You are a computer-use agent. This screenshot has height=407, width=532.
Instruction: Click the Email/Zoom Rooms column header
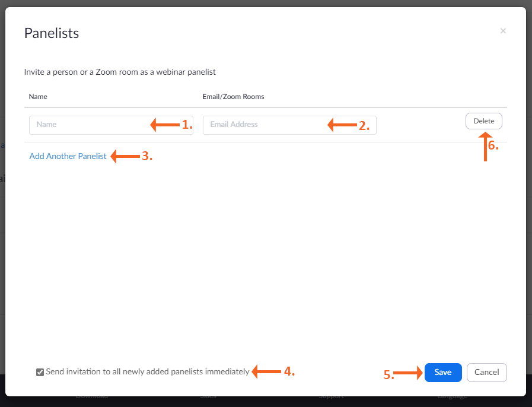(x=233, y=97)
